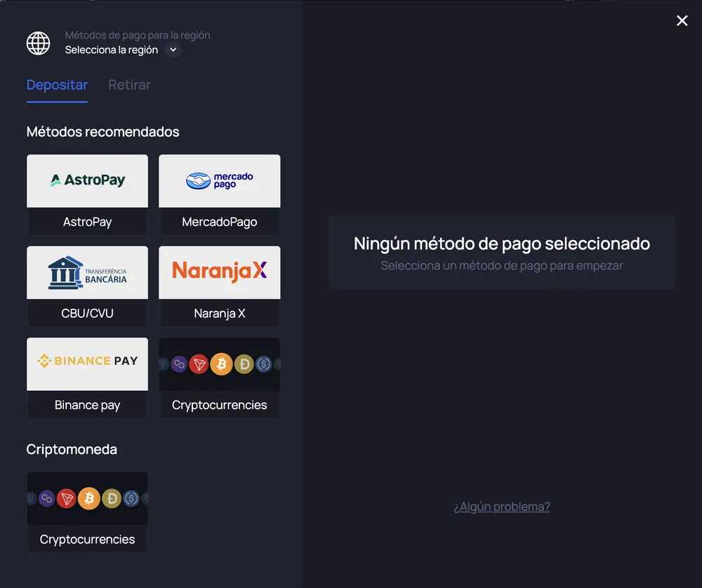
Task: Click Bitcoin icon in Criptomoneda section card
Action: click(89, 498)
